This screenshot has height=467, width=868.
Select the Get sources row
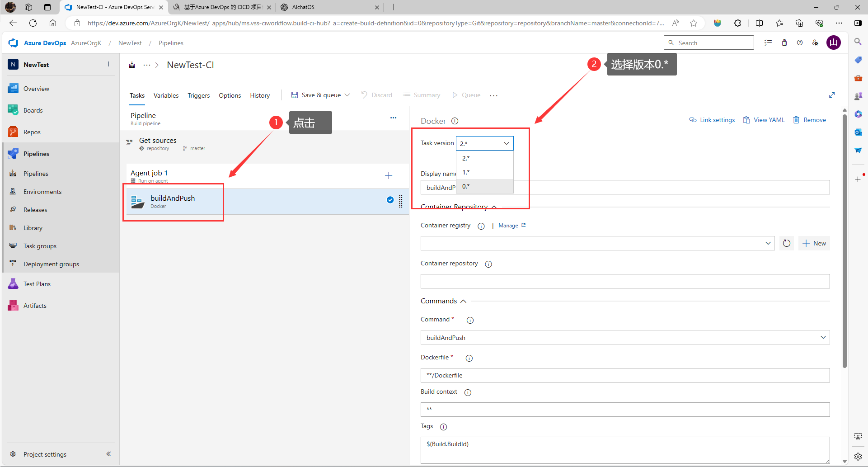pos(265,144)
